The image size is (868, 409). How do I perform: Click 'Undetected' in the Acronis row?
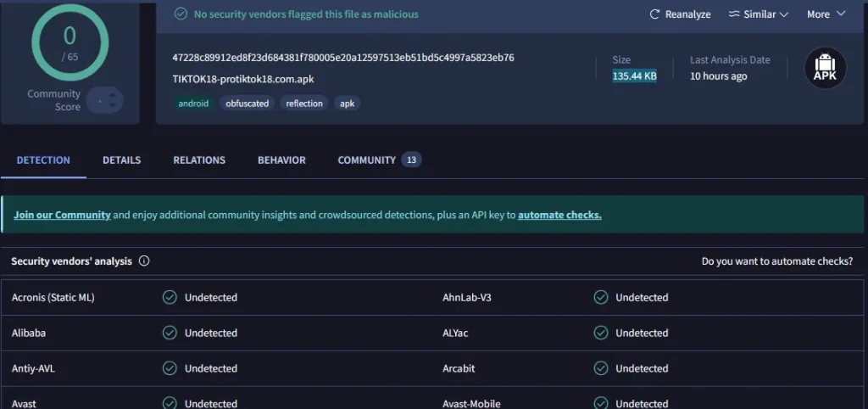tap(211, 298)
